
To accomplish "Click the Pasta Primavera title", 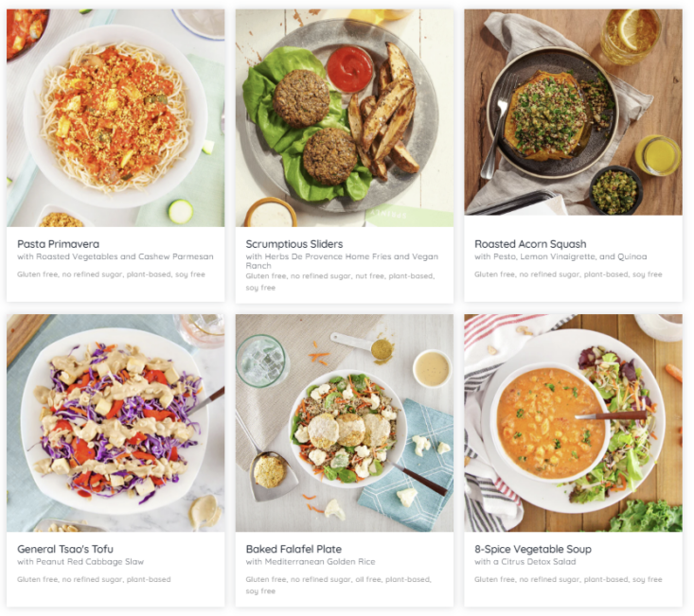I will point(58,244).
